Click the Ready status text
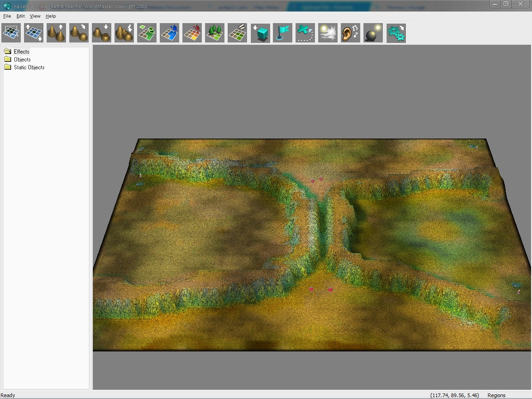 pos(8,395)
